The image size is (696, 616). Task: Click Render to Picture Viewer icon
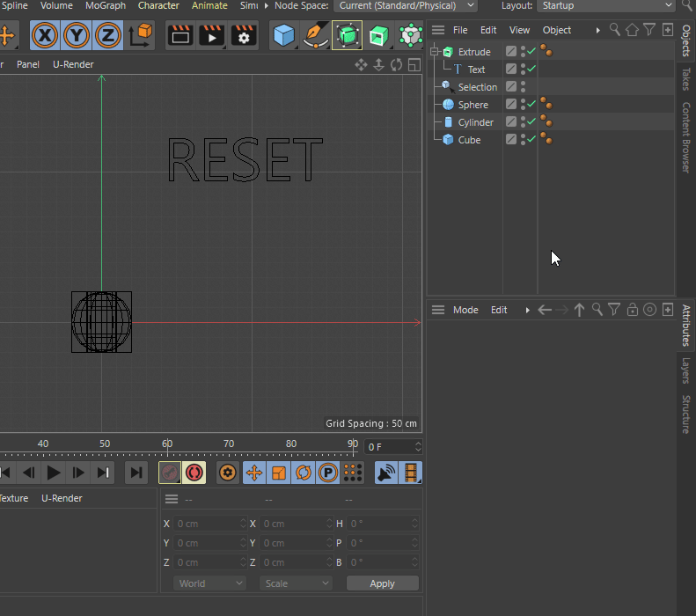pyautogui.click(x=212, y=35)
